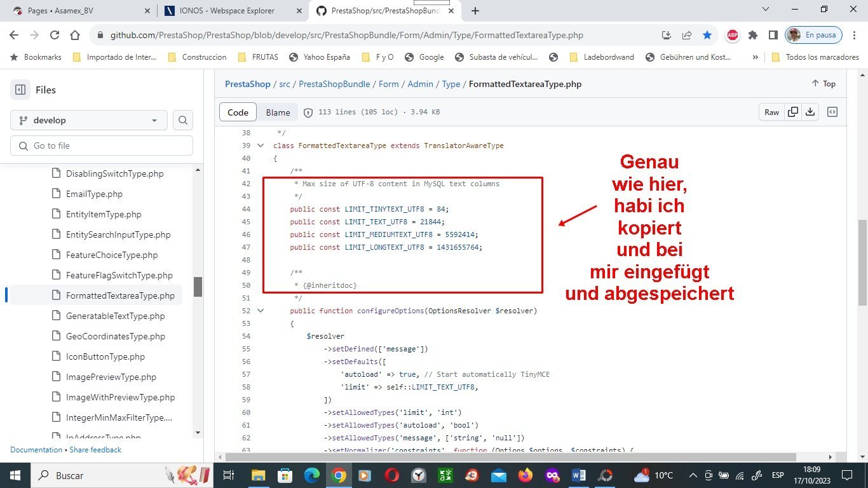Show hidden system tray icons
This screenshot has height=488, width=868.
point(693,475)
